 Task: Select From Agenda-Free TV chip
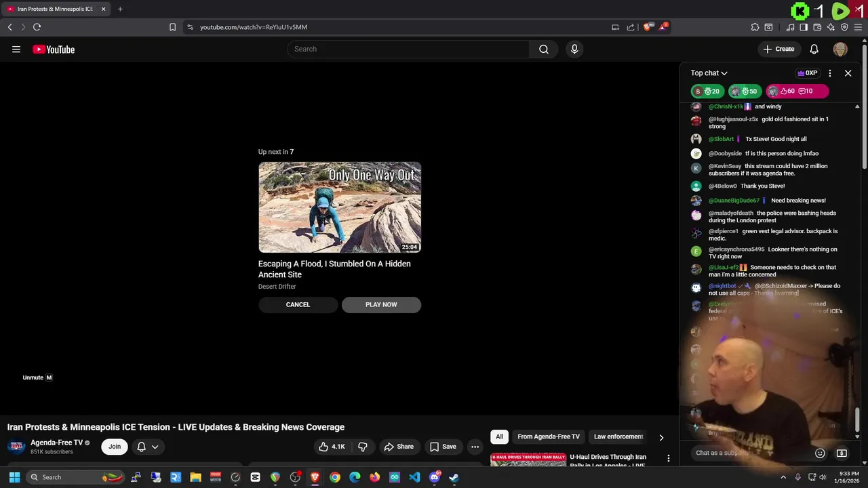coord(549,436)
